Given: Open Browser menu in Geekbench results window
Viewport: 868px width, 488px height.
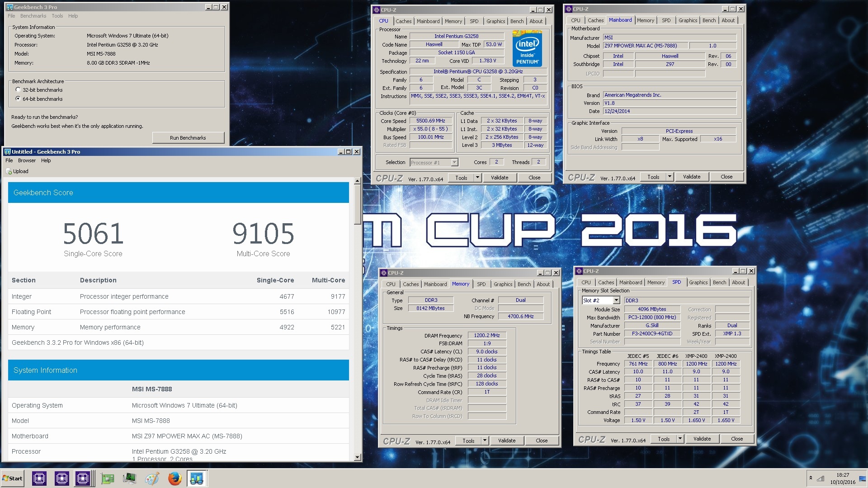Looking at the screenshot, I should [27, 160].
